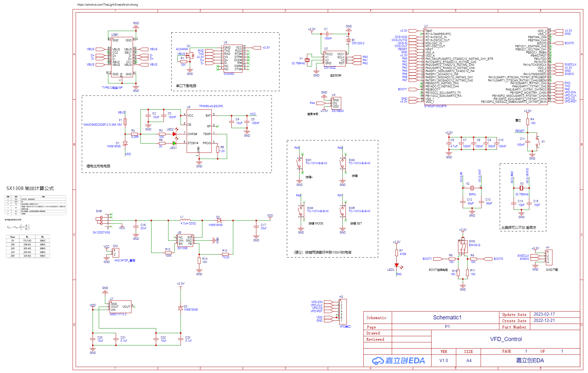
Task: Click the 串口下载电路 section caption
Action: click(x=186, y=86)
